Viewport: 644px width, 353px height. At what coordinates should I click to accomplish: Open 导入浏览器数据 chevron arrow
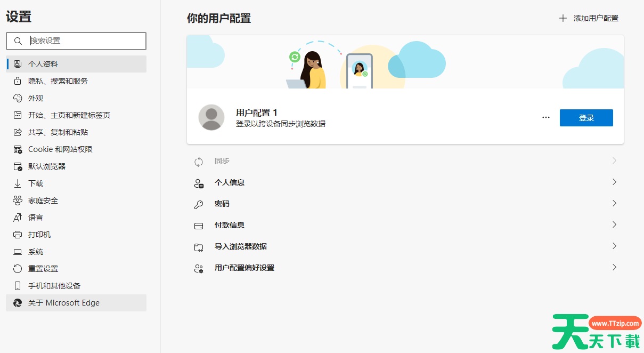[x=614, y=246]
